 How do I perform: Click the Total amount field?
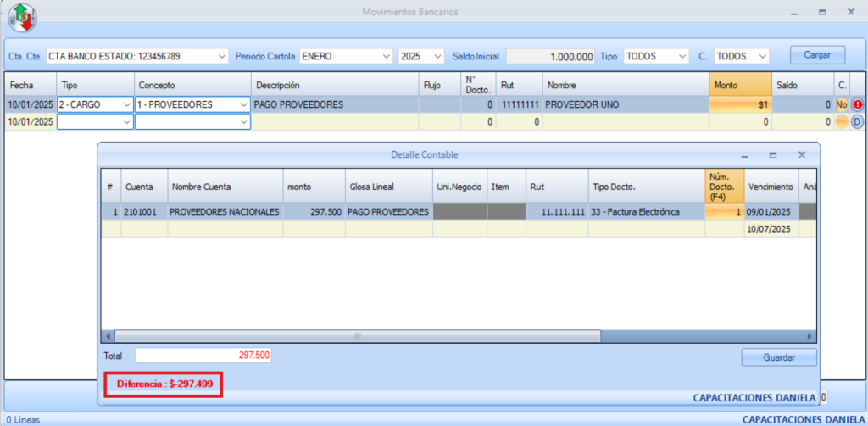pos(203,355)
